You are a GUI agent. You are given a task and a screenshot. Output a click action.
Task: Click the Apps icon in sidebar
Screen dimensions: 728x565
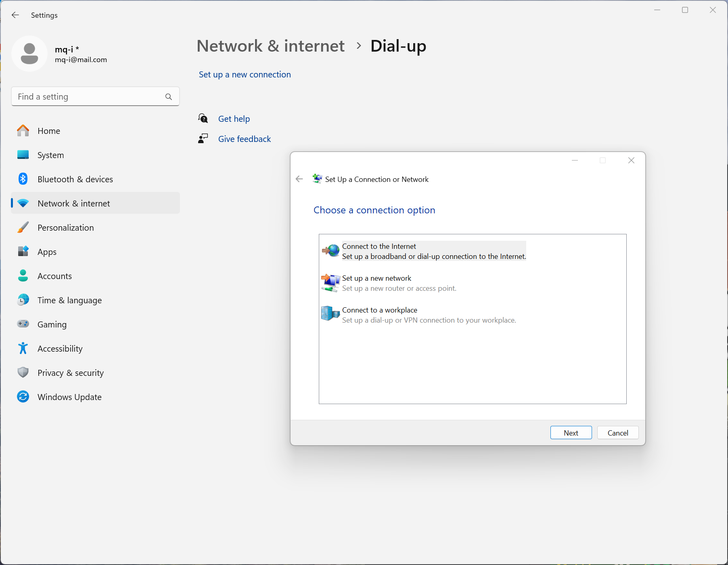23,252
